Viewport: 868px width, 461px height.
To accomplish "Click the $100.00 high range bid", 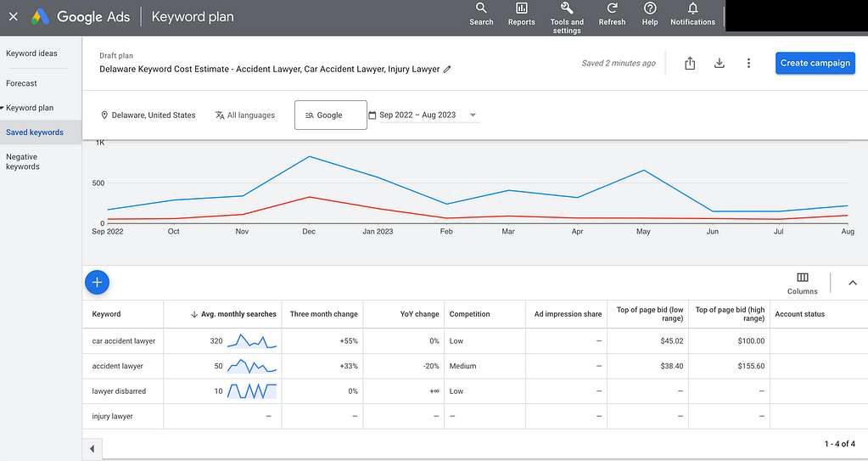I will click(x=751, y=341).
